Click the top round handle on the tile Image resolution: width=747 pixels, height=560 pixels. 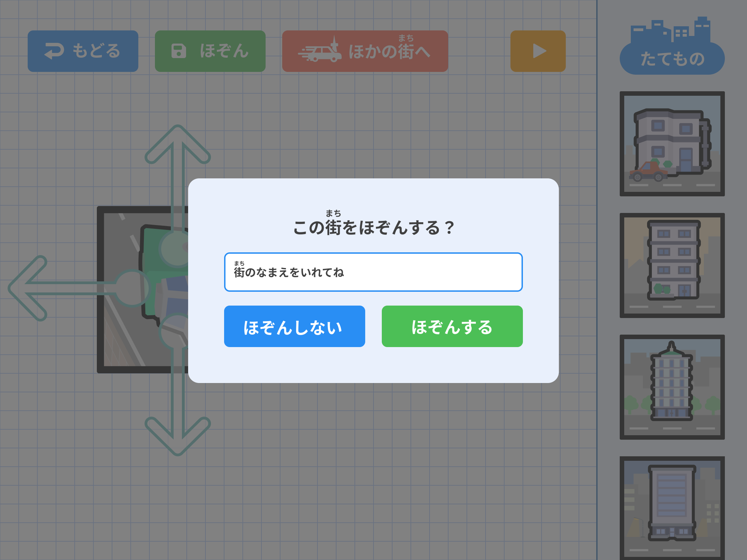point(177,249)
